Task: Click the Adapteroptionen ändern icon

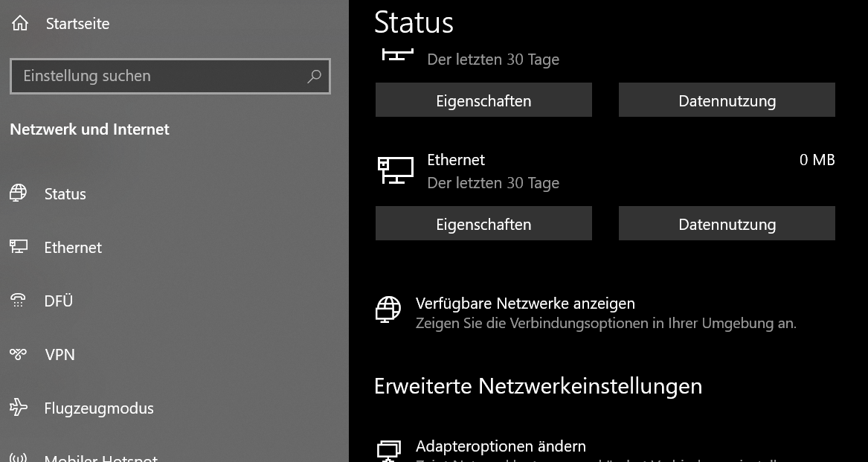Action: (x=388, y=449)
